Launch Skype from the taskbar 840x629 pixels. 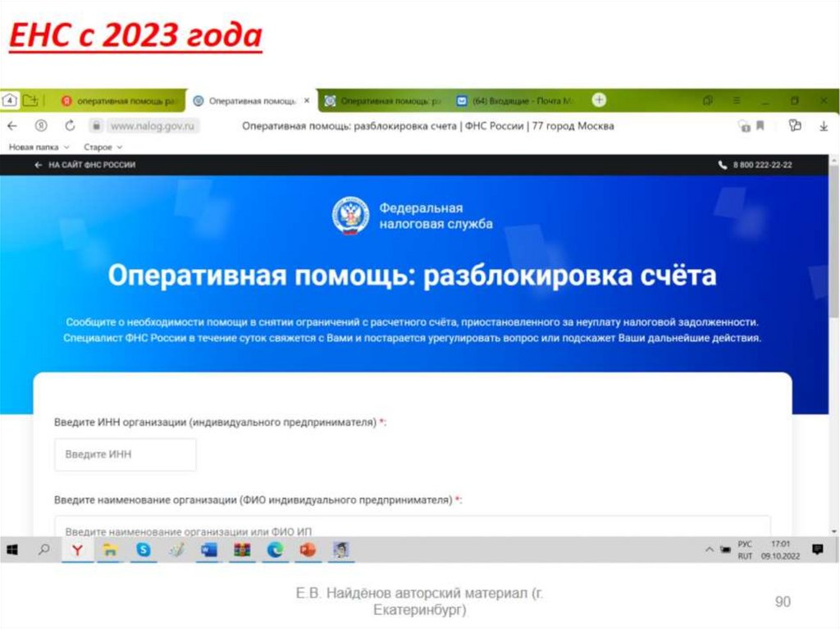coord(144,550)
